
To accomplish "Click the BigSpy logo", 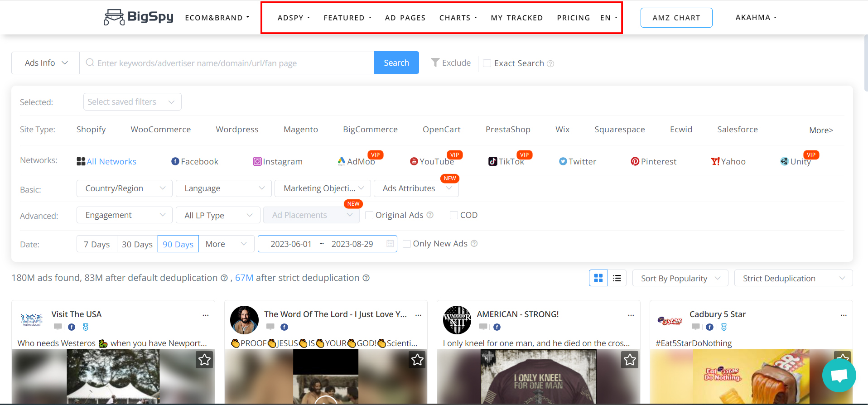I will pyautogui.click(x=139, y=17).
